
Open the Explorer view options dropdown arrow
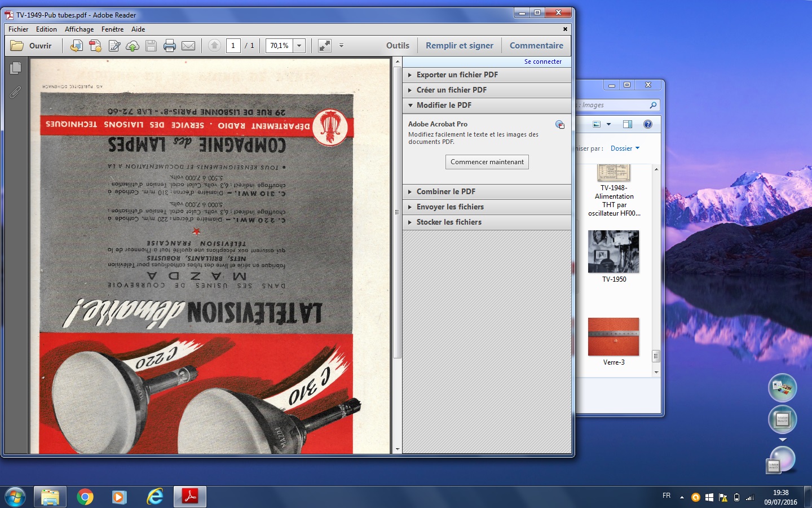(608, 124)
